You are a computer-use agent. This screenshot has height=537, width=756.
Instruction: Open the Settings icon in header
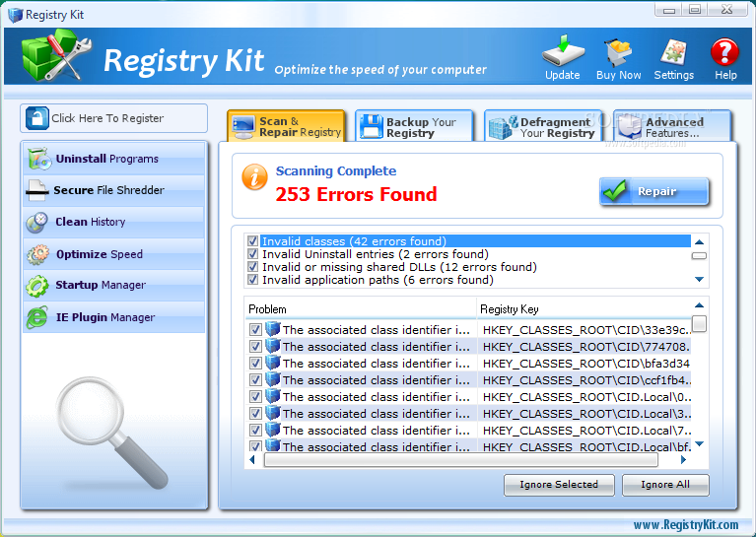point(673,52)
